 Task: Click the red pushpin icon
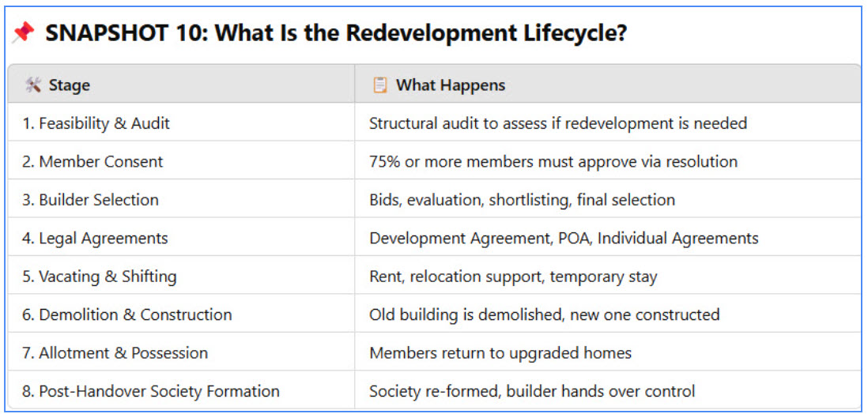pos(23,33)
